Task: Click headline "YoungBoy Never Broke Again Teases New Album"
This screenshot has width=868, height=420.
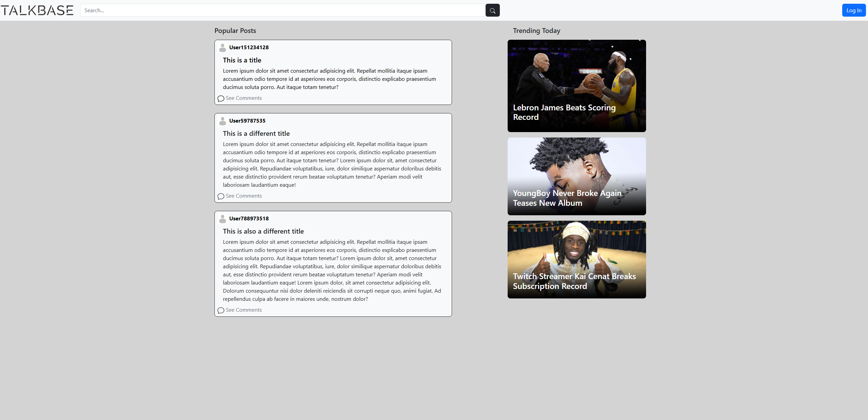Action: (567, 198)
